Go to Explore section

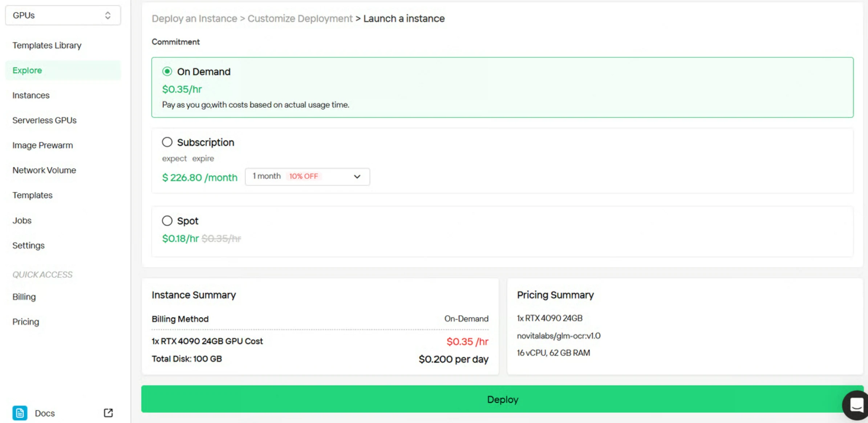pyautogui.click(x=63, y=70)
